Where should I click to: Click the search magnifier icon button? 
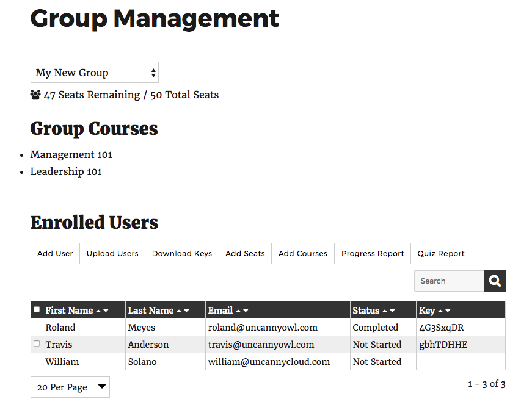click(495, 281)
